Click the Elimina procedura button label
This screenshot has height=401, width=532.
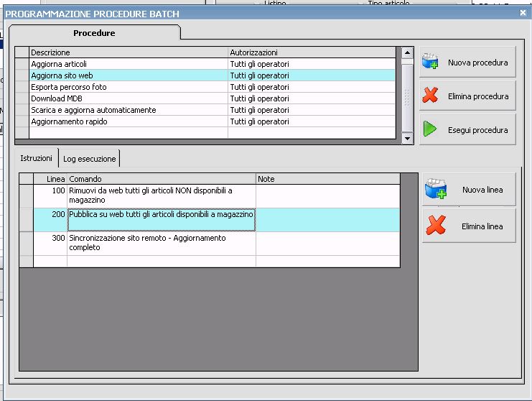[478, 96]
